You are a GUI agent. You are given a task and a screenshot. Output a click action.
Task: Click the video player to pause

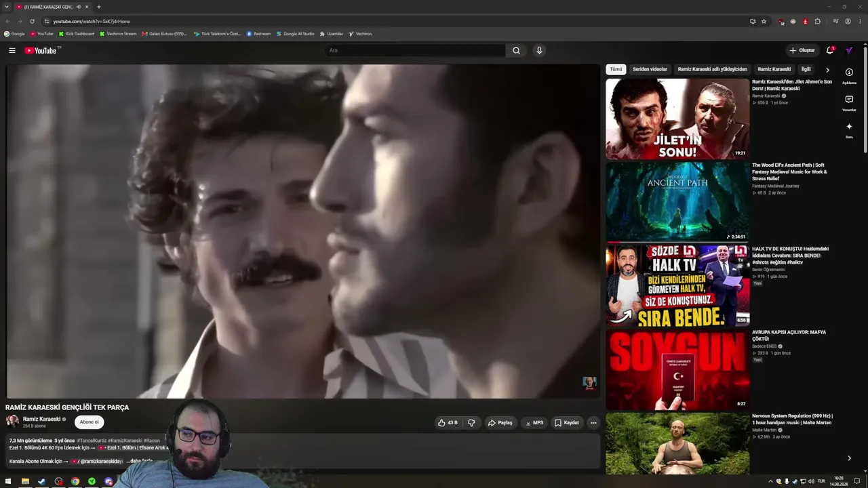click(302, 231)
